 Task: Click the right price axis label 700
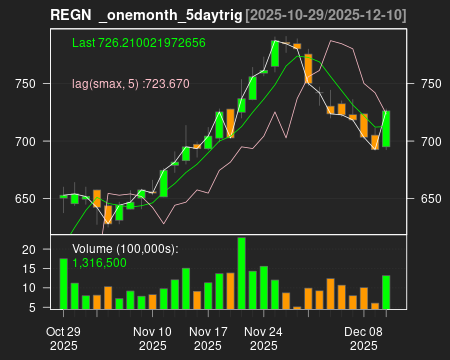pyautogui.click(x=431, y=141)
